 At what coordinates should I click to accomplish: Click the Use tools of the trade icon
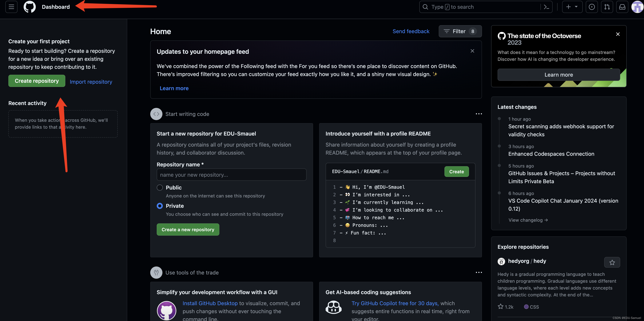tap(156, 273)
